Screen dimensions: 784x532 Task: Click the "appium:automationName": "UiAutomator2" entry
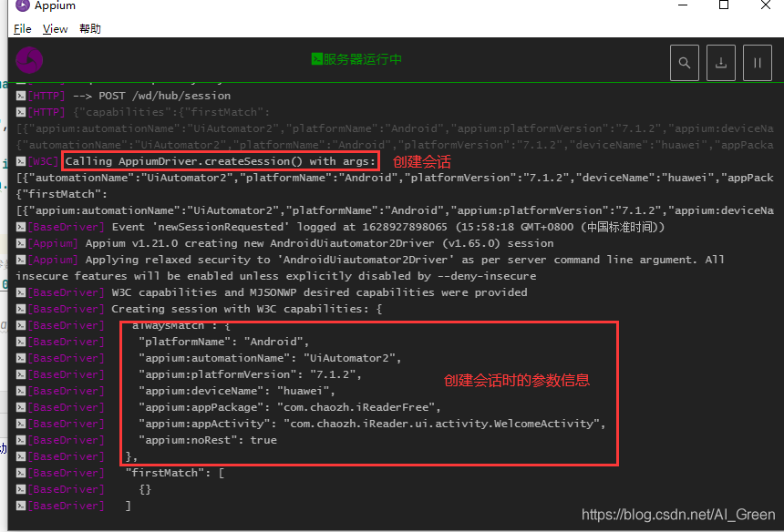point(270,359)
